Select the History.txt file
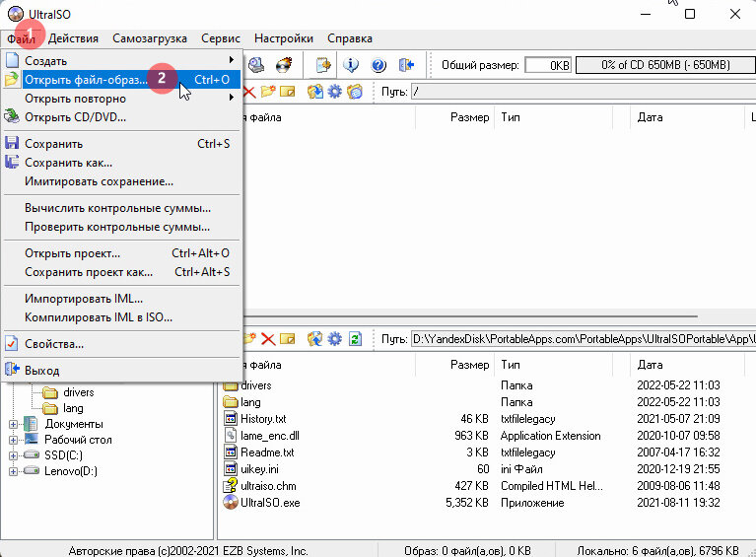756x557 pixels. coord(263,419)
